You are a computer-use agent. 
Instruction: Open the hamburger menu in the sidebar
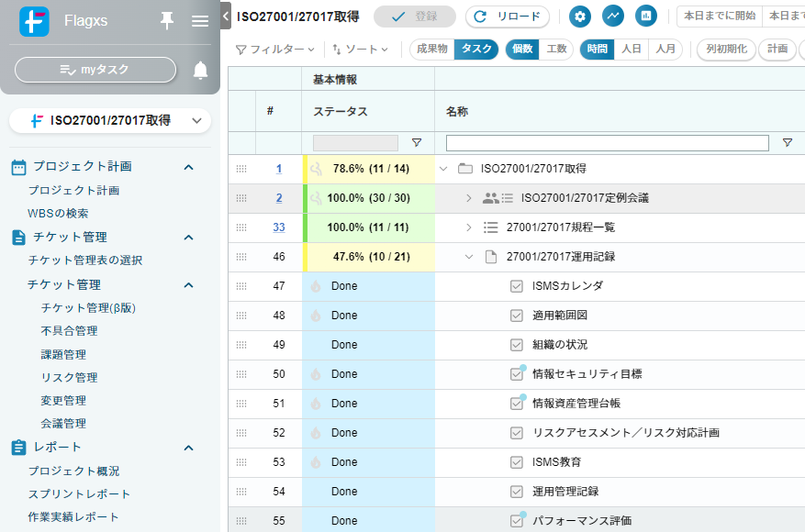(200, 21)
